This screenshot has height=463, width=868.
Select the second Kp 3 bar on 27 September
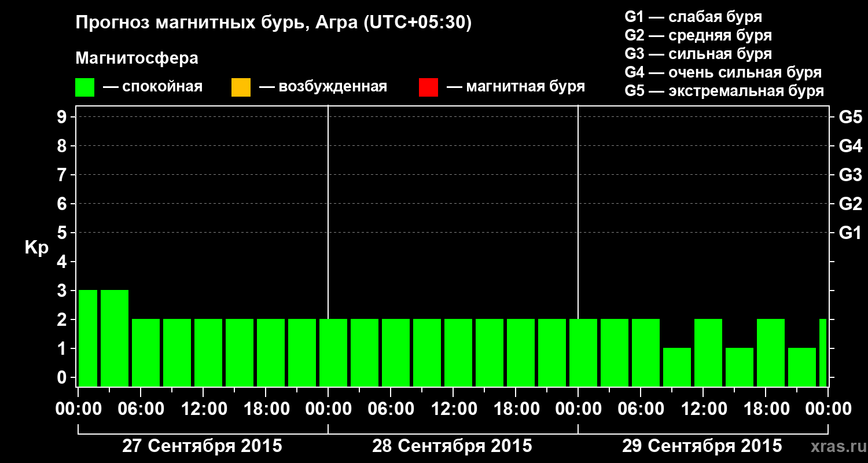point(115,338)
